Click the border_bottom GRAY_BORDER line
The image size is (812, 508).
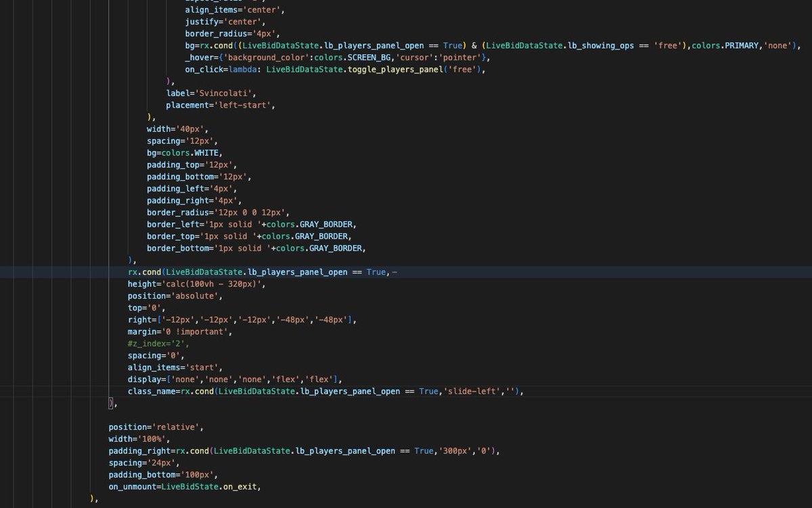[x=256, y=248]
